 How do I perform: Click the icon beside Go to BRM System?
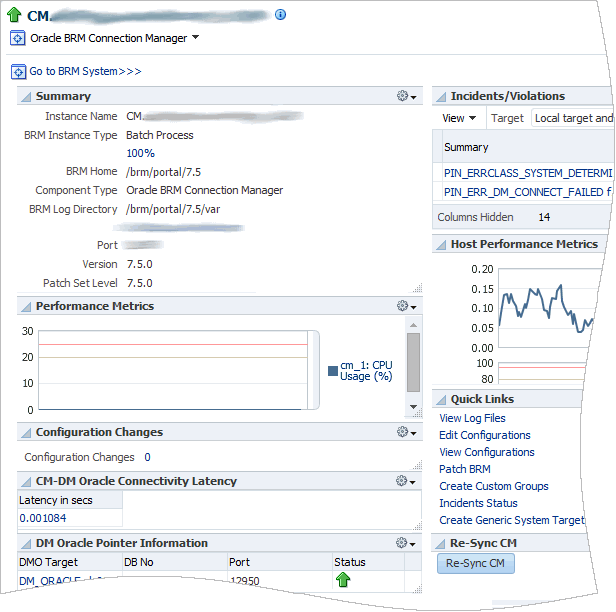[18, 72]
